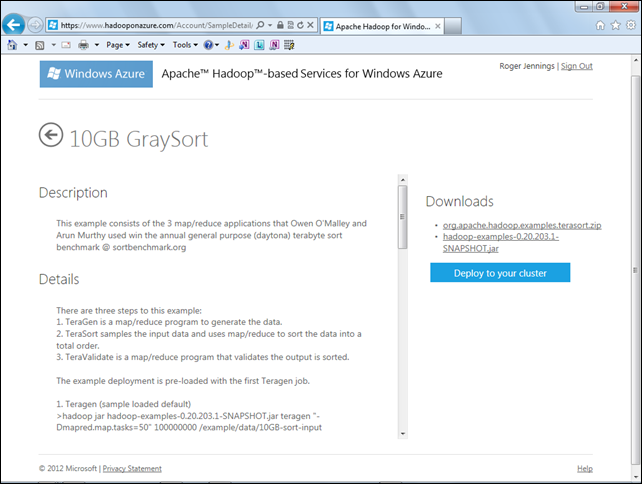Image resolution: width=642 pixels, height=484 pixels.
Task: Click the OneNote Linked Notes icon
Action: point(274,45)
